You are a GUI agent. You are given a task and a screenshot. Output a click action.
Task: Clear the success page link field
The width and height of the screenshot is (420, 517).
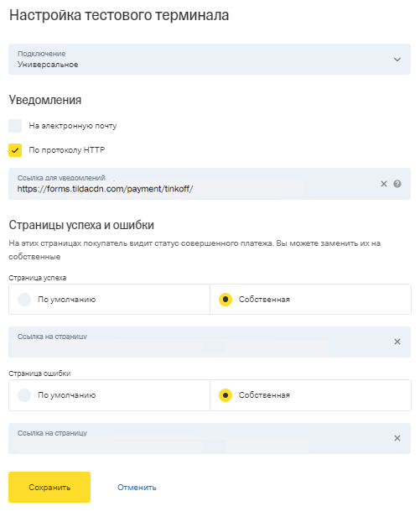[397, 342]
